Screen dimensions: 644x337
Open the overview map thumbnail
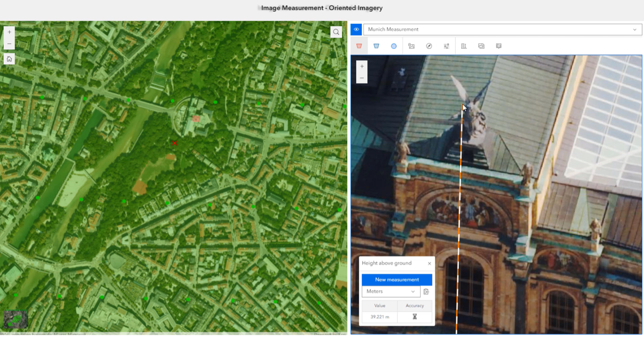click(16, 319)
